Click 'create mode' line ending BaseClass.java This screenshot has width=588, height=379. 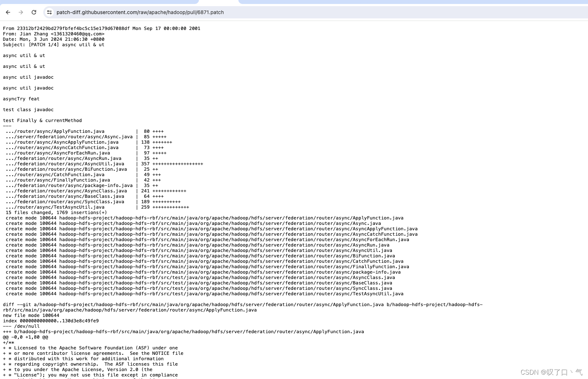[x=199, y=283]
